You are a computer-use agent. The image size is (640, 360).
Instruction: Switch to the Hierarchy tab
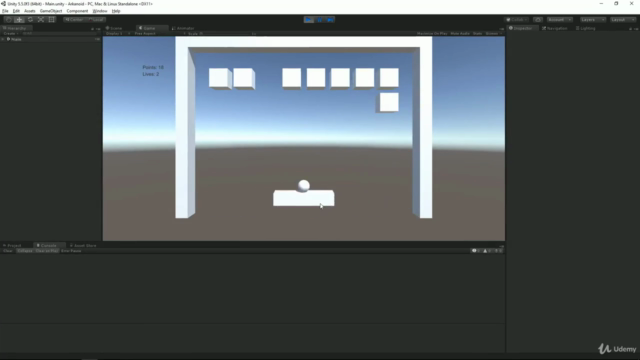pyautogui.click(x=15, y=28)
